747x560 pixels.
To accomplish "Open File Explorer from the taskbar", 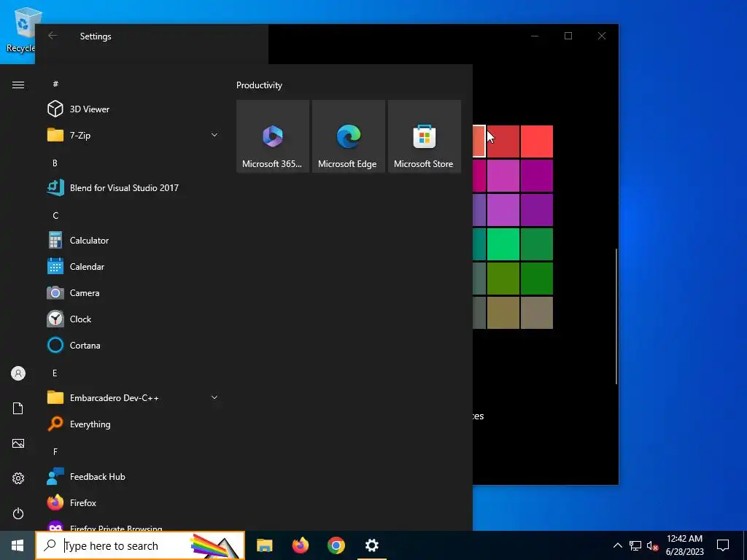I will point(264,545).
